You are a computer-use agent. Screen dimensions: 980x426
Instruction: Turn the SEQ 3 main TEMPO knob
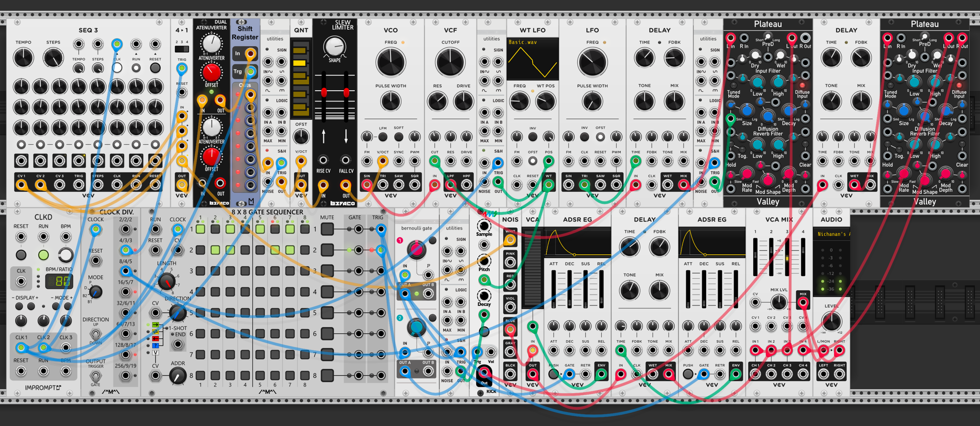coord(23,58)
